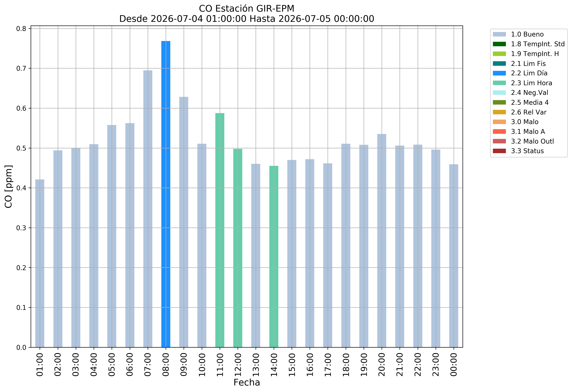This screenshot has width=572, height=392.
Task: Click the bright blue bar at 08:00
Action: 166,194
